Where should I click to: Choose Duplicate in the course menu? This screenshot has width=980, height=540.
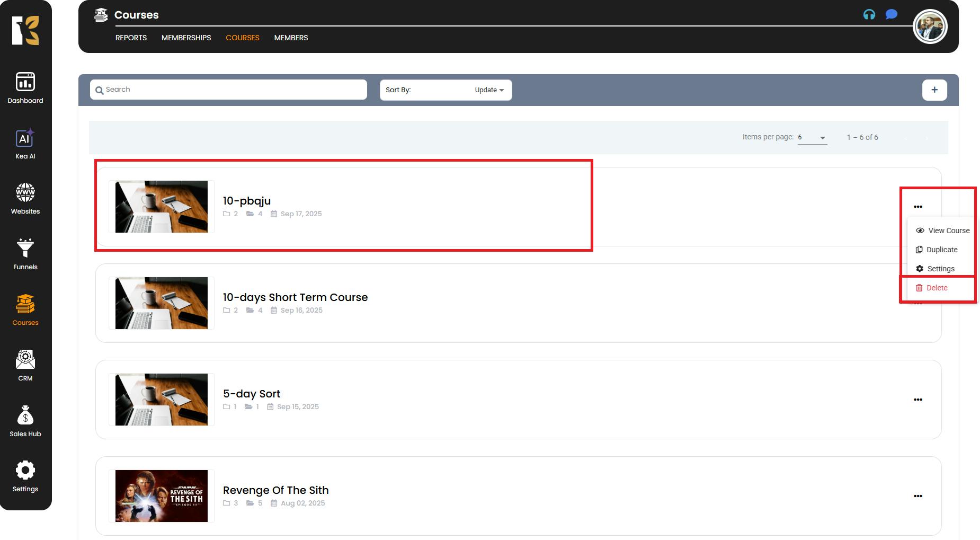[x=941, y=250]
